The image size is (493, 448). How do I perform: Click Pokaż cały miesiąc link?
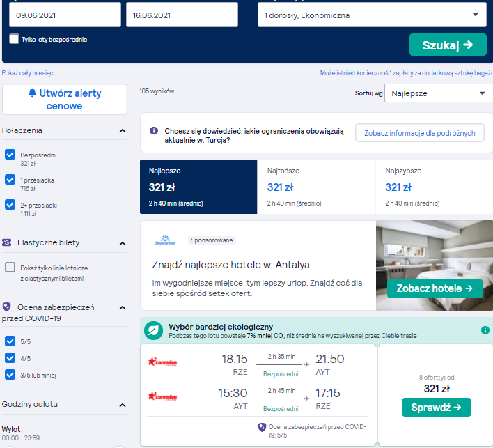click(x=27, y=73)
